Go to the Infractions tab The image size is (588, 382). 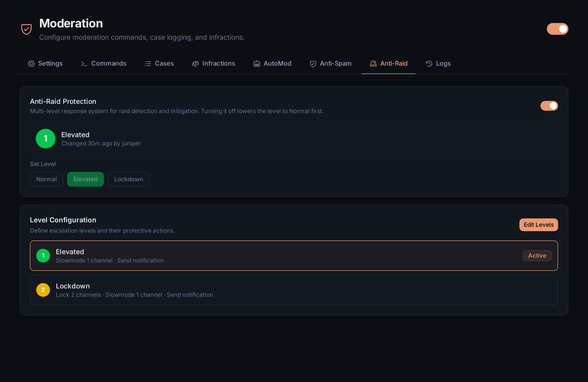point(213,64)
